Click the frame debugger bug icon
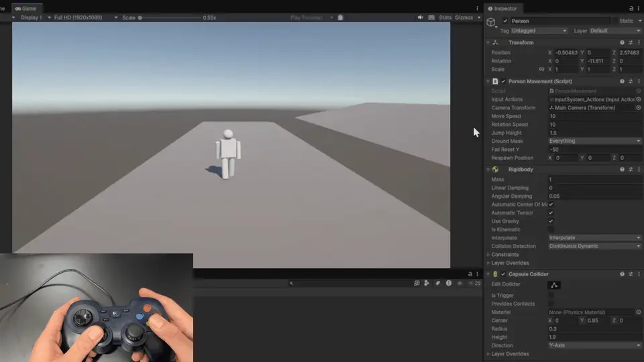 click(341, 17)
